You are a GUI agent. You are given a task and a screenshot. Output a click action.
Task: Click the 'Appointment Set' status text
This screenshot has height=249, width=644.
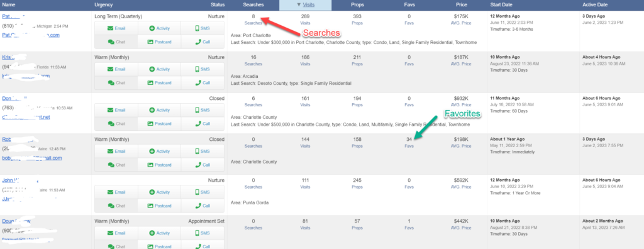[206, 221]
